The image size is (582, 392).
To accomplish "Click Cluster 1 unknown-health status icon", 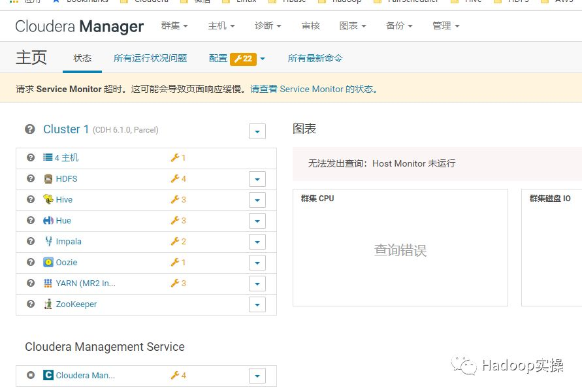I will tap(30, 129).
